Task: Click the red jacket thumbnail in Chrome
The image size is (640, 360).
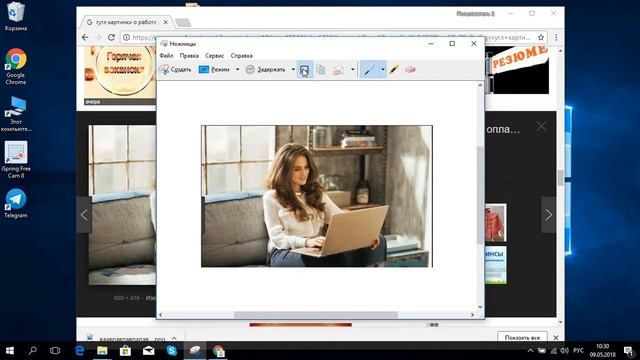Action: (x=496, y=223)
